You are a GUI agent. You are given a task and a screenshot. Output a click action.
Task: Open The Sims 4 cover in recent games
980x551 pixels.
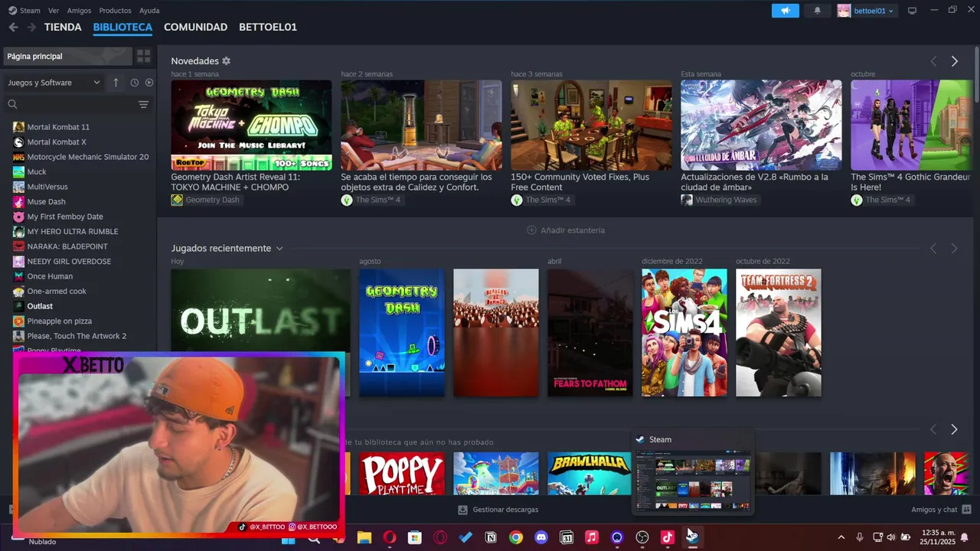coord(684,333)
